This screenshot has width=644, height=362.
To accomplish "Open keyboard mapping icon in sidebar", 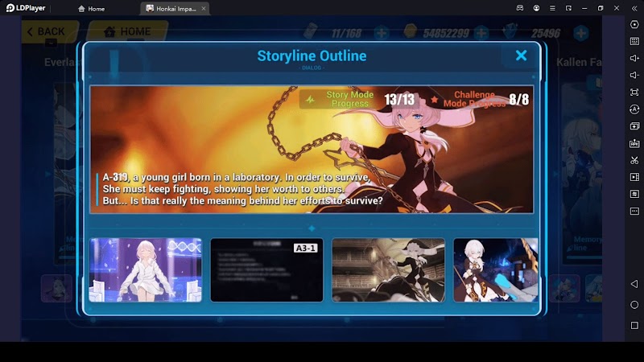I will coord(634,42).
